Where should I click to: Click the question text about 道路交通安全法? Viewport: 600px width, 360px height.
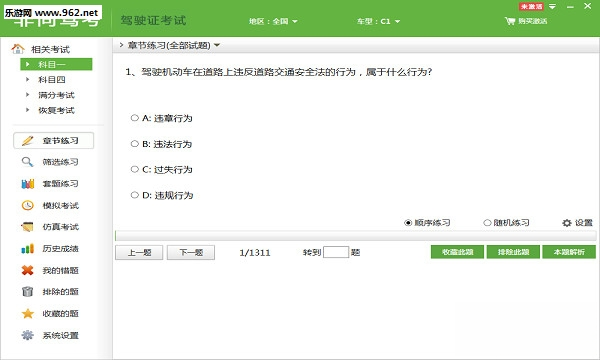(279, 72)
